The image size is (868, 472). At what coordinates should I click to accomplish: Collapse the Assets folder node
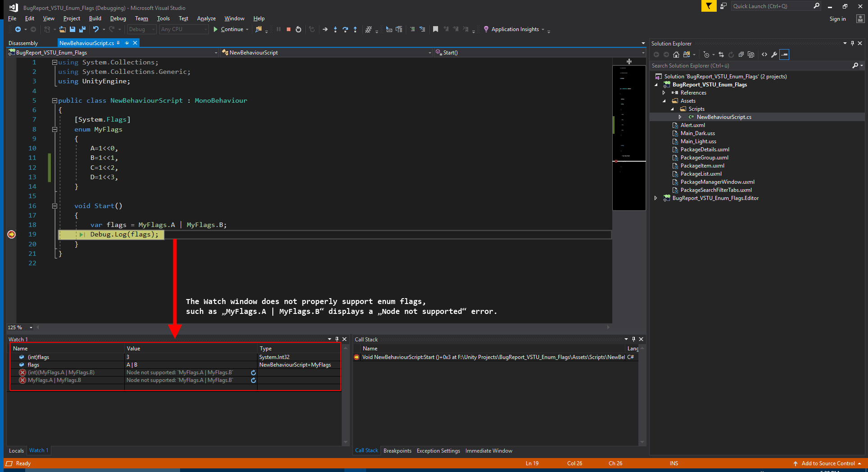(x=664, y=101)
